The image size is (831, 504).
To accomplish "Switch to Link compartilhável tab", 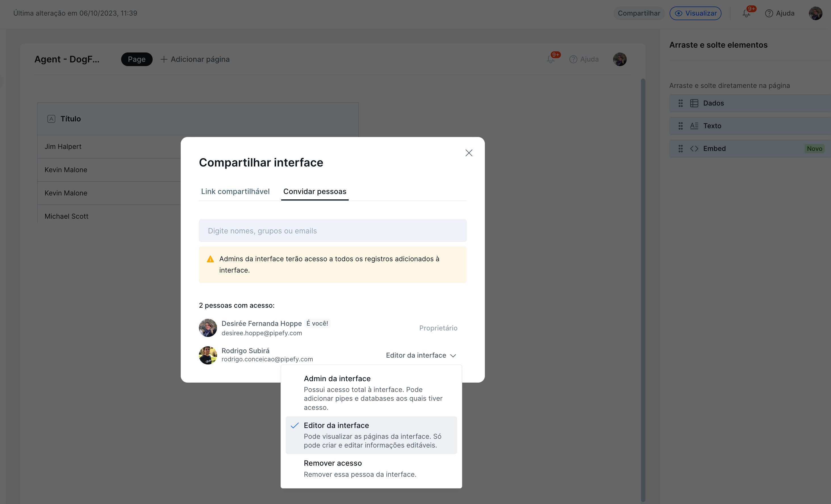I will click(x=235, y=191).
